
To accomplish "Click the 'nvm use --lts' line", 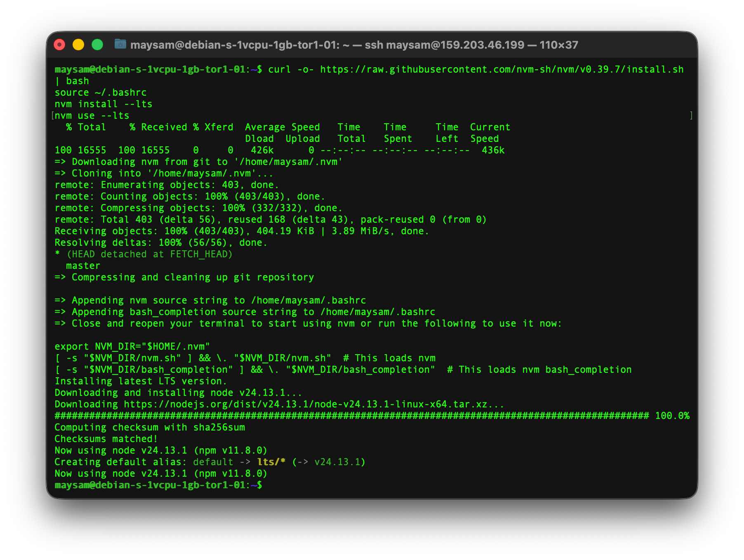I will pyautogui.click(x=92, y=115).
